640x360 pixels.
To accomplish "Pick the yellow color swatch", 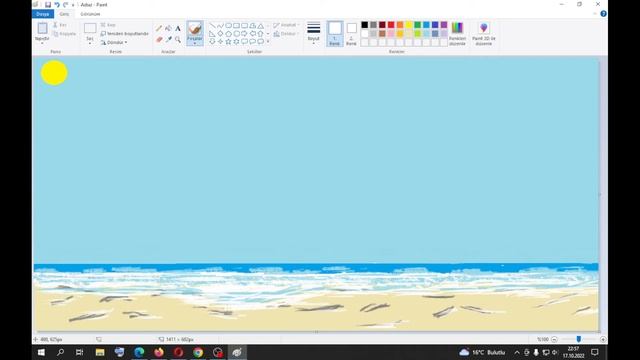I will [409, 25].
